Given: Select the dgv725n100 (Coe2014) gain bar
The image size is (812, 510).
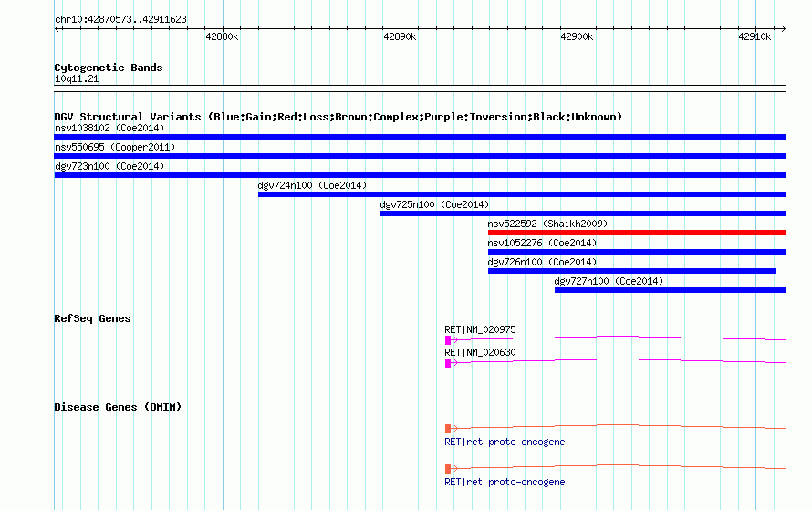Looking at the screenshot, I should (583, 213).
